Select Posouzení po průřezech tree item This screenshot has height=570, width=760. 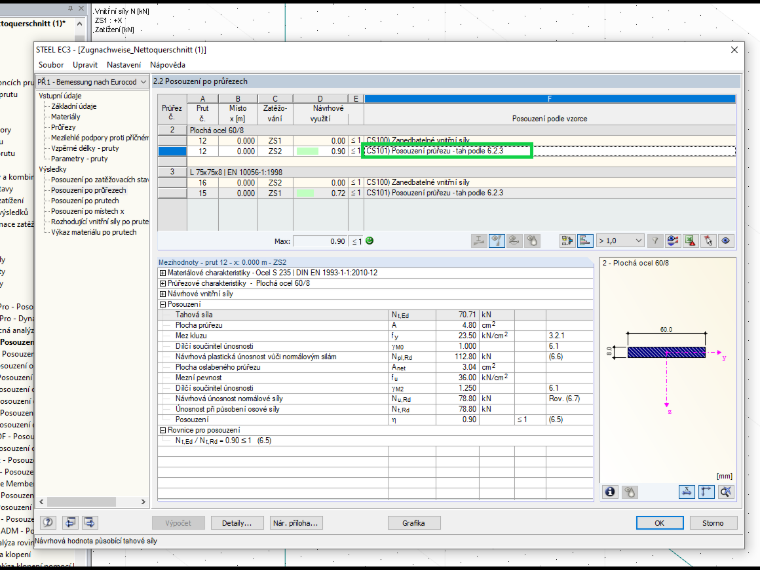click(x=88, y=190)
